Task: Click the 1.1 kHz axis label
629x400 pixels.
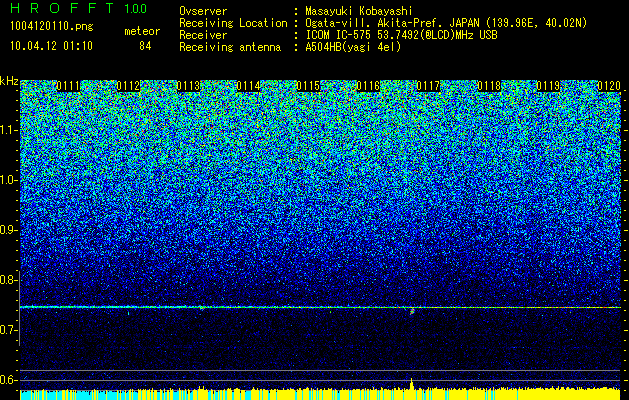Action: pyautogui.click(x=8, y=130)
